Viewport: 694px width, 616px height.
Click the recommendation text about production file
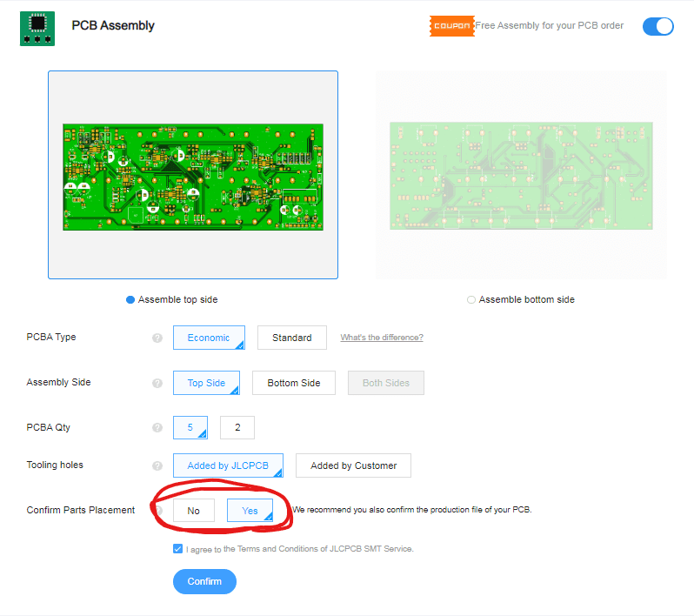[412, 510]
